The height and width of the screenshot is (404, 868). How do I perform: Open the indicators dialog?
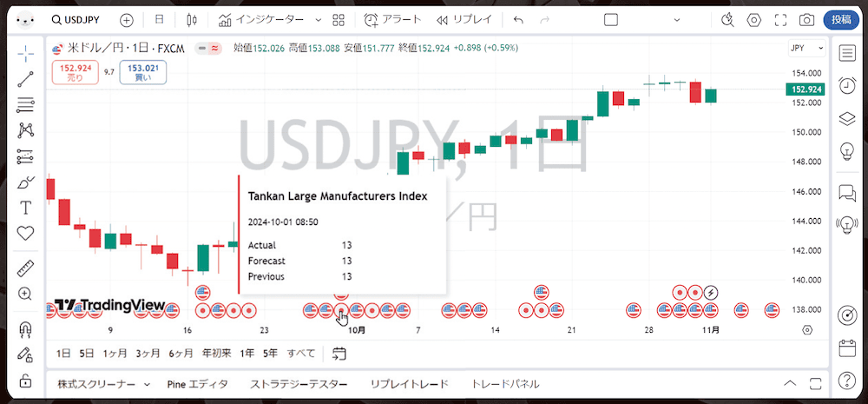260,20
